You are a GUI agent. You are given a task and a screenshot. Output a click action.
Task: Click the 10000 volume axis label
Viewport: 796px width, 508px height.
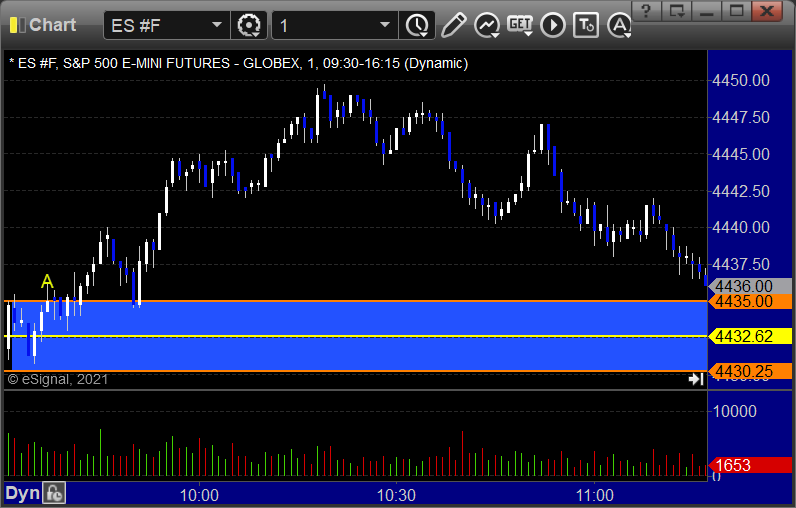735,411
